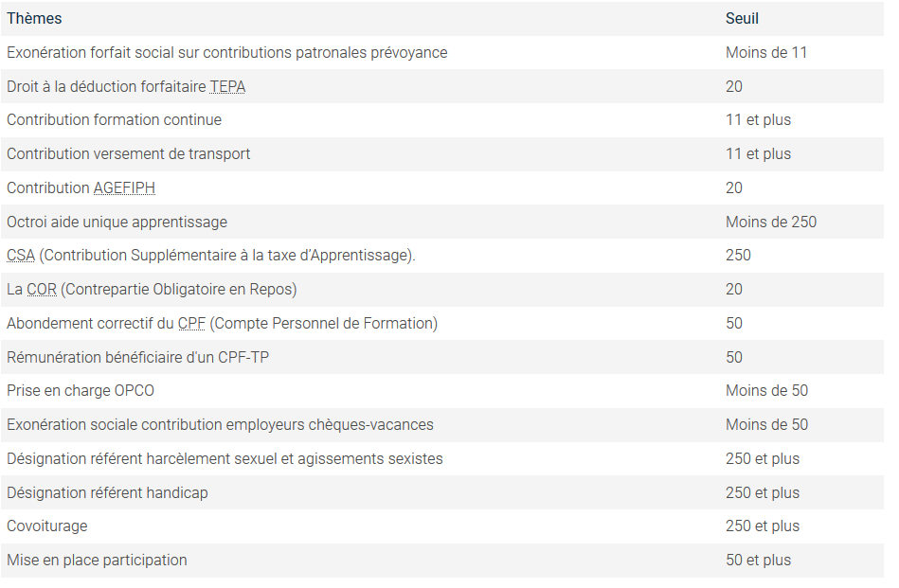899x588 pixels.
Task: Click the Rémunération bénéficiaire d'un CPF-TP row
Action: [x=442, y=357]
